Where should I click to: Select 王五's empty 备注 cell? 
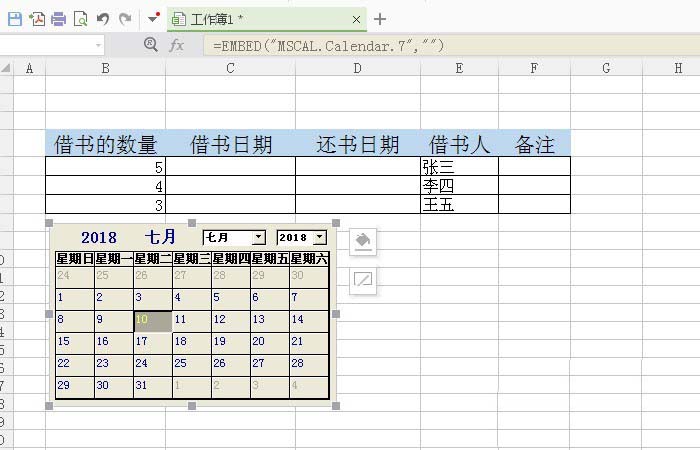coord(534,204)
